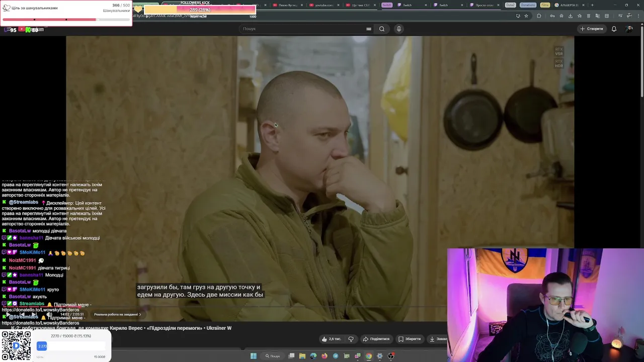Image resolution: width=644 pixels, height=362 pixels.
Task: Switch to the 'Що таке СБУ' tab
Action: 360,5
